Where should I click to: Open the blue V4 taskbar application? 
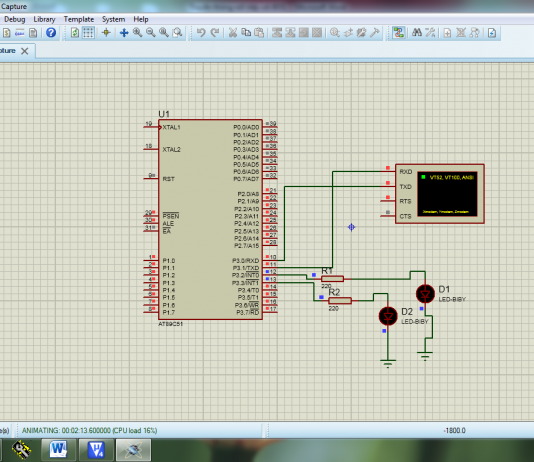coord(96,449)
